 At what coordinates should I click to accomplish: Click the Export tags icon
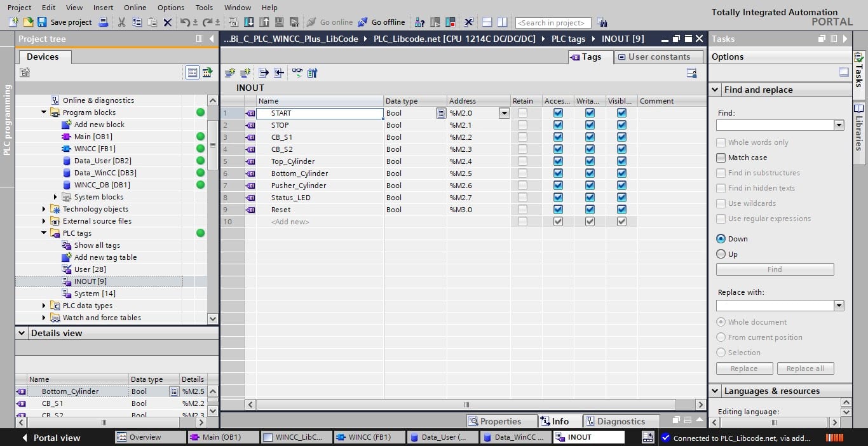point(263,73)
